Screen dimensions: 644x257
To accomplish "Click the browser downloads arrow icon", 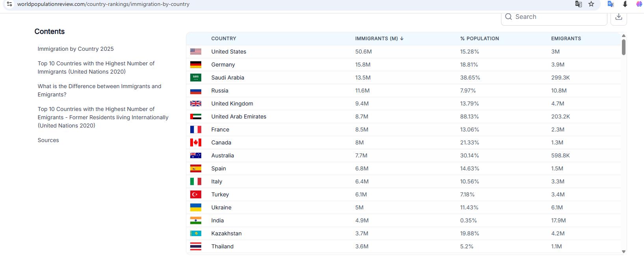I will (x=625, y=4).
